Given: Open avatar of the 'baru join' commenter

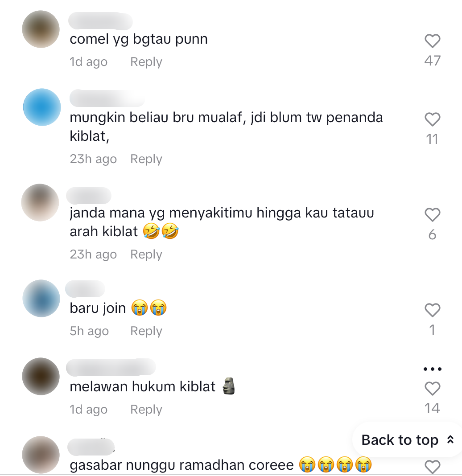Looking at the screenshot, I should 41,299.
